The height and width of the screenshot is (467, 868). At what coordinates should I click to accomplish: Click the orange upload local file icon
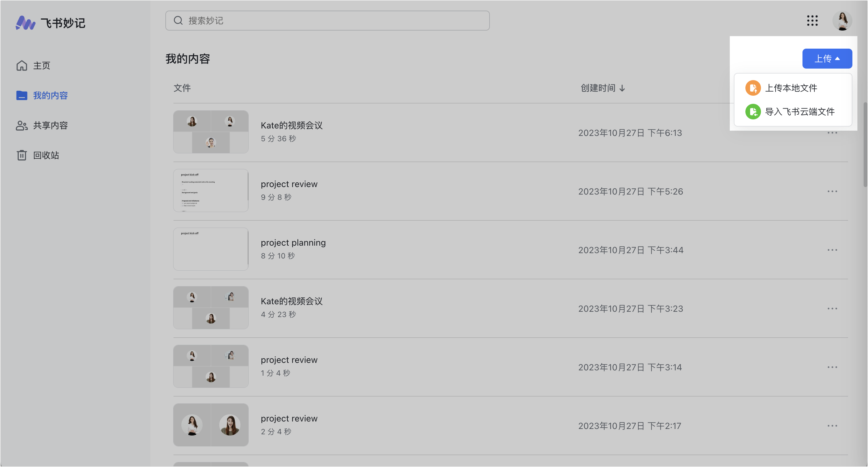(x=753, y=88)
